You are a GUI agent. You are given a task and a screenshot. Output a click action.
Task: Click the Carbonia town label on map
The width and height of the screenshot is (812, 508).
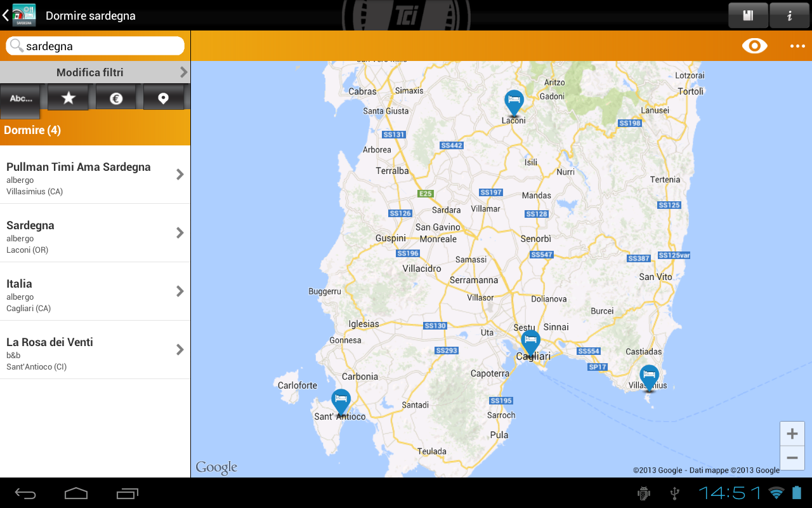tap(360, 377)
